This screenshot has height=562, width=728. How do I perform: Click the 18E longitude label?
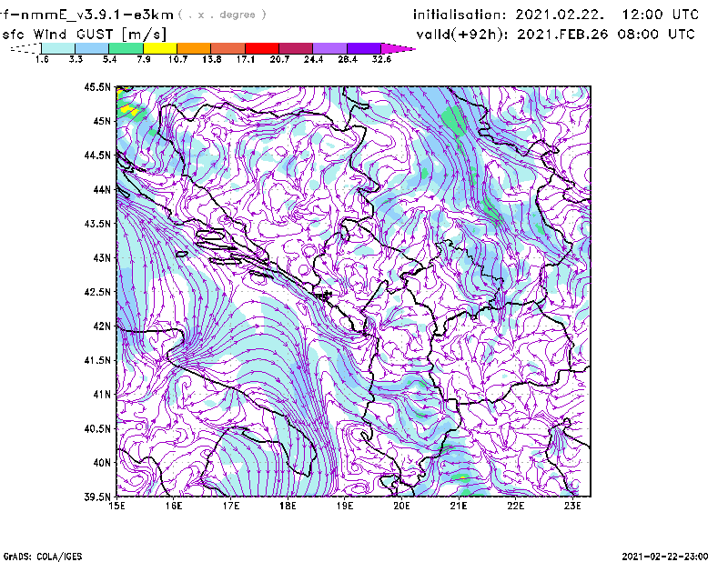(288, 506)
